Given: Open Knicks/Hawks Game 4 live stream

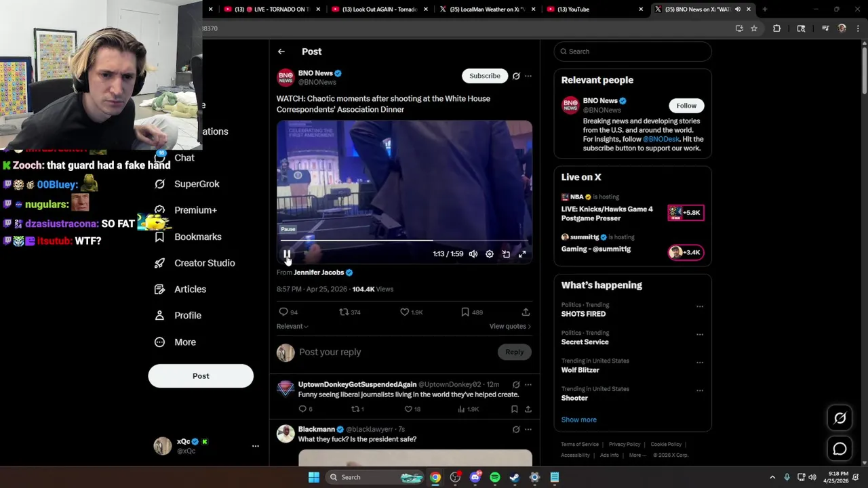Looking at the screenshot, I should click(633, 208).
